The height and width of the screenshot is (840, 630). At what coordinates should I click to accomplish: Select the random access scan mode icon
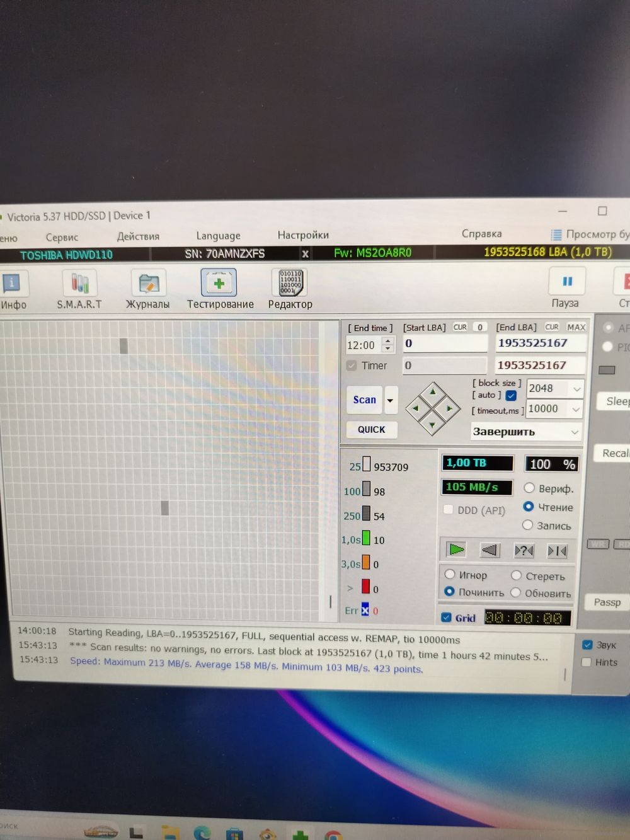(524, 551)
